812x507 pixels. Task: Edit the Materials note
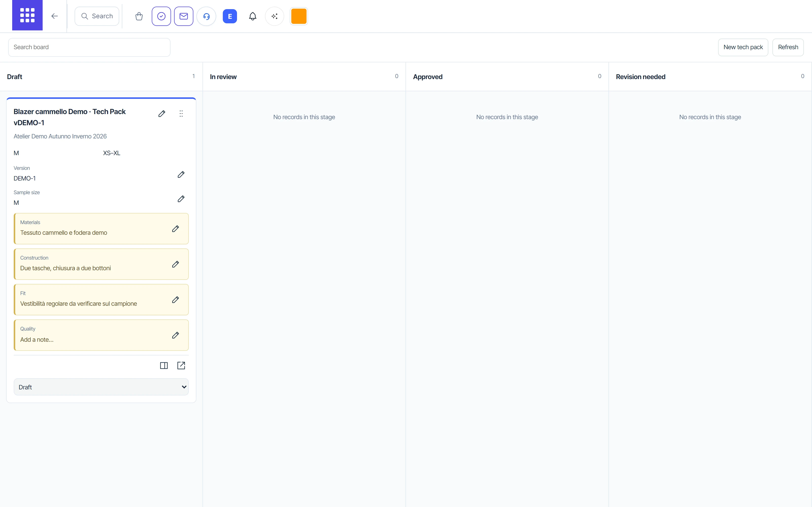click(176, 229)
